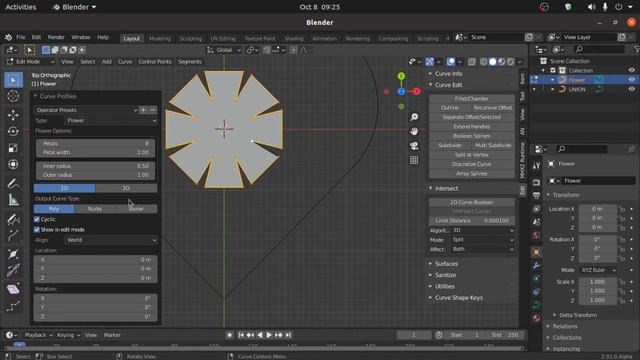
Task: Set output curve type to Bezier
Action: coord(137,209)
